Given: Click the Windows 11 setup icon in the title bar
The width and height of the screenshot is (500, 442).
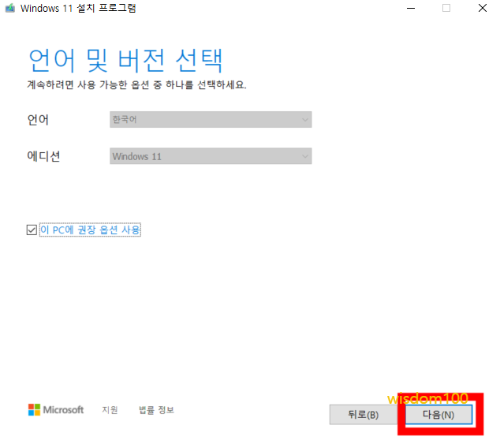Looking at the screenshot, I should click(x=10, y=8).
